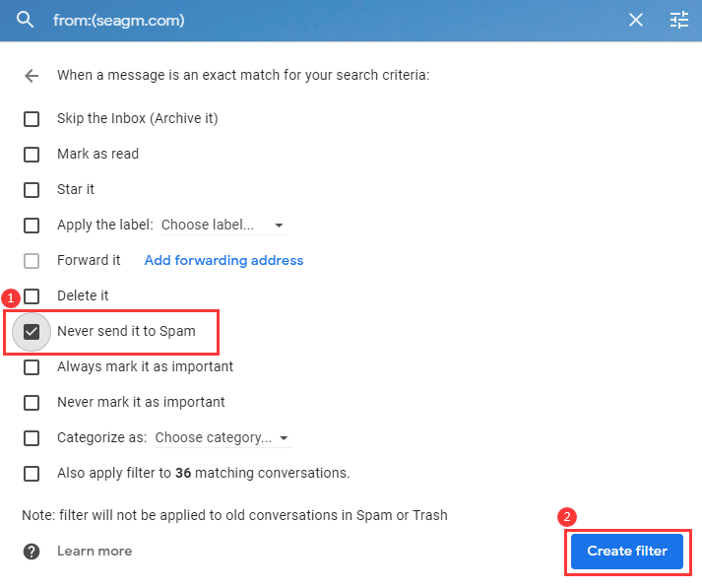
Task: Expand the Choose category dropdown
Action: (223, 437)
